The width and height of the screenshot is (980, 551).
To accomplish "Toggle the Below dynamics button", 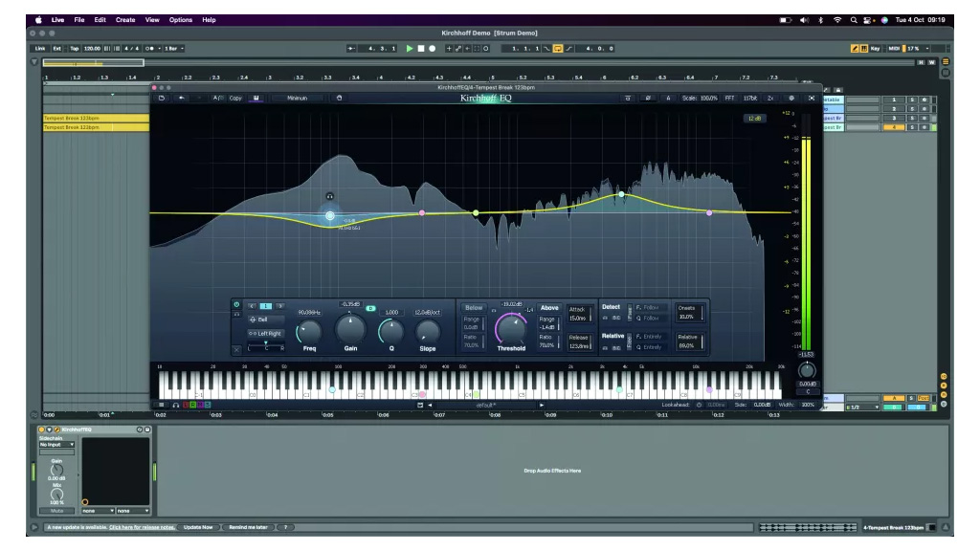I will click(x=474, y=308).
